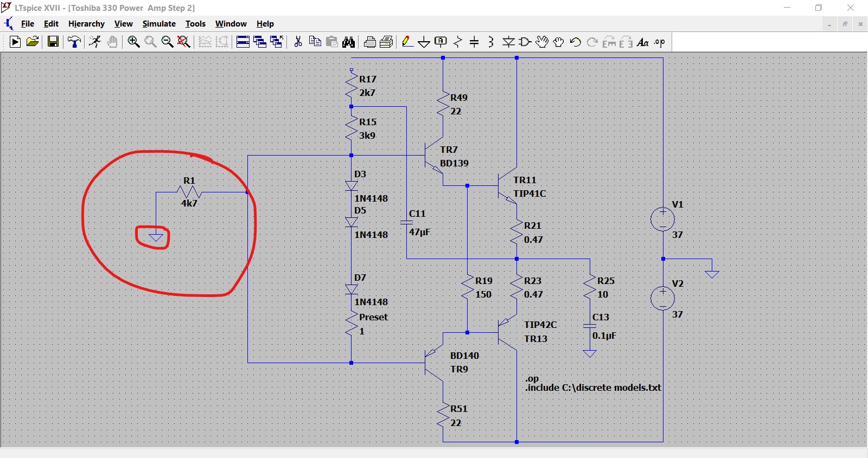Click the 2k7 value of R17
The height and width of the screenshot is (458, 868).
(367, 93)
